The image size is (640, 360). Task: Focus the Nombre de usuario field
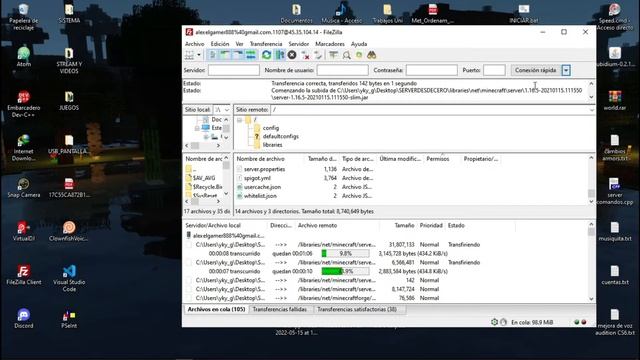pyautogui.click(x=342, y=70)
